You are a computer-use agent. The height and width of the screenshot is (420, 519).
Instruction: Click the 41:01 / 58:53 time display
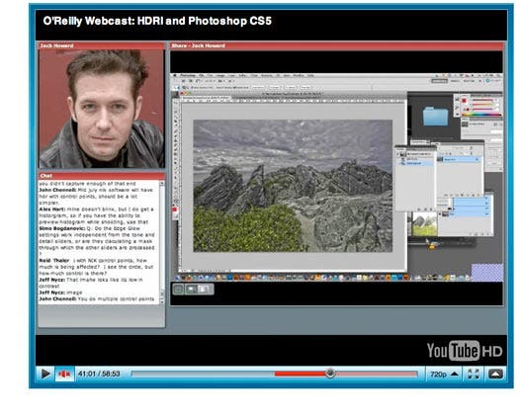99,374
